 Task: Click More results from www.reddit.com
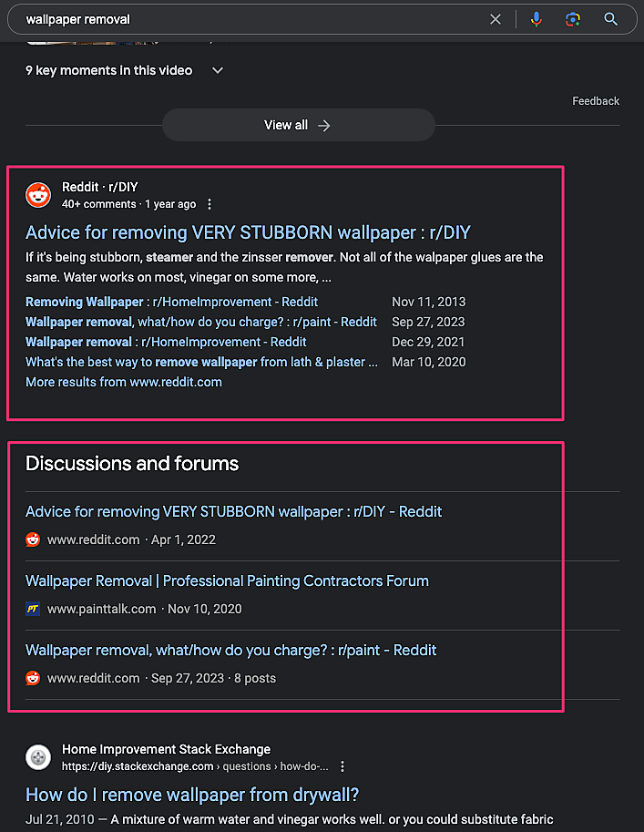[124, 382]
